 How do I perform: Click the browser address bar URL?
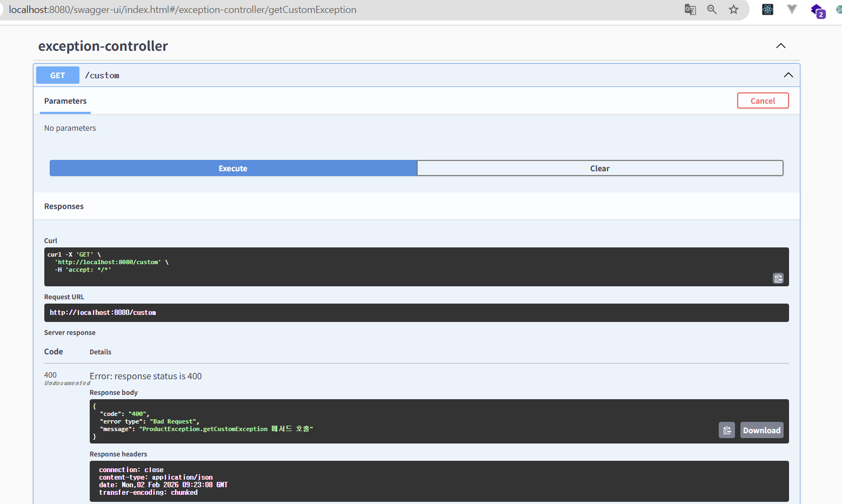pyautogui.click(x=183, y=10)
